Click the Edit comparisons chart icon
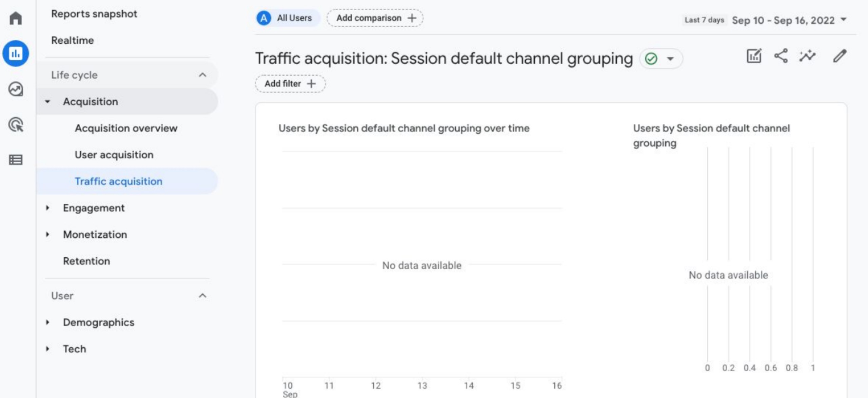The image size is (868, 398). (754, 56)
